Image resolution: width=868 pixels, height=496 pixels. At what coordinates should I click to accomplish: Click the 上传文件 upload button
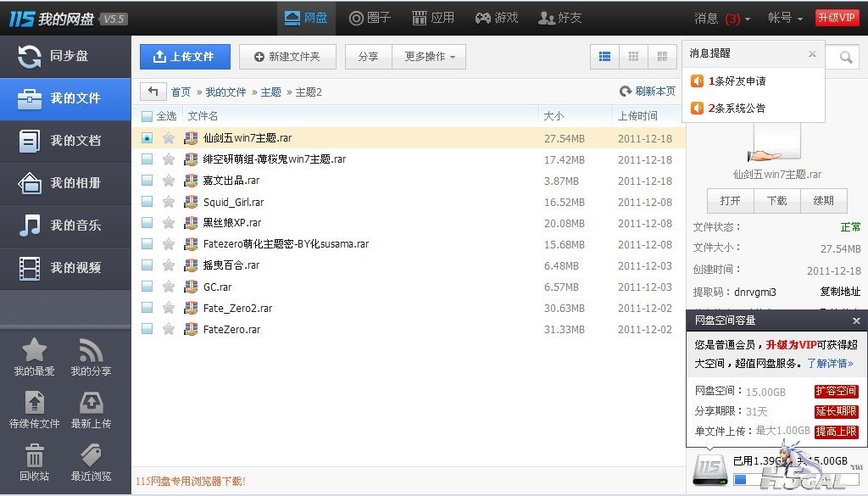(185, 57)
